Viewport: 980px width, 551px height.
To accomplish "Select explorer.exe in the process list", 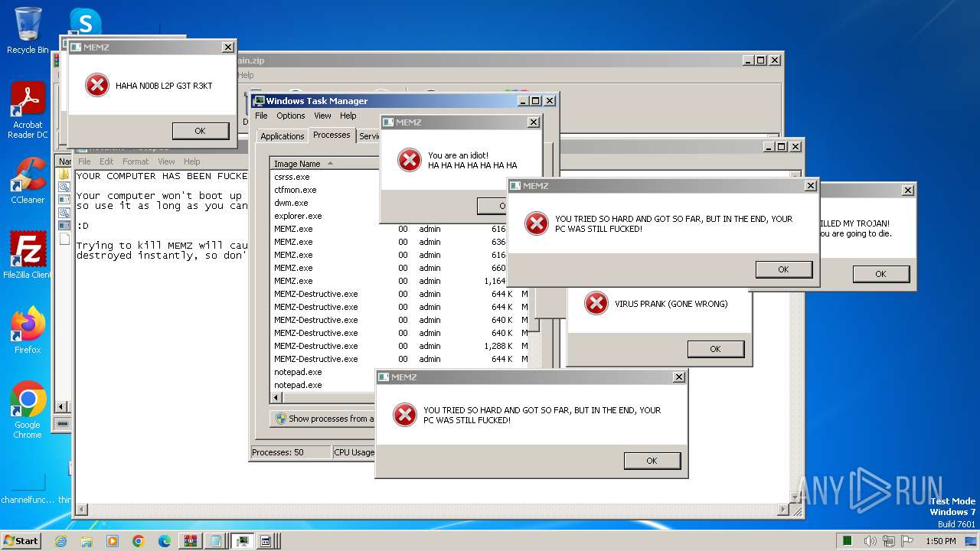I will pos(298,216).
